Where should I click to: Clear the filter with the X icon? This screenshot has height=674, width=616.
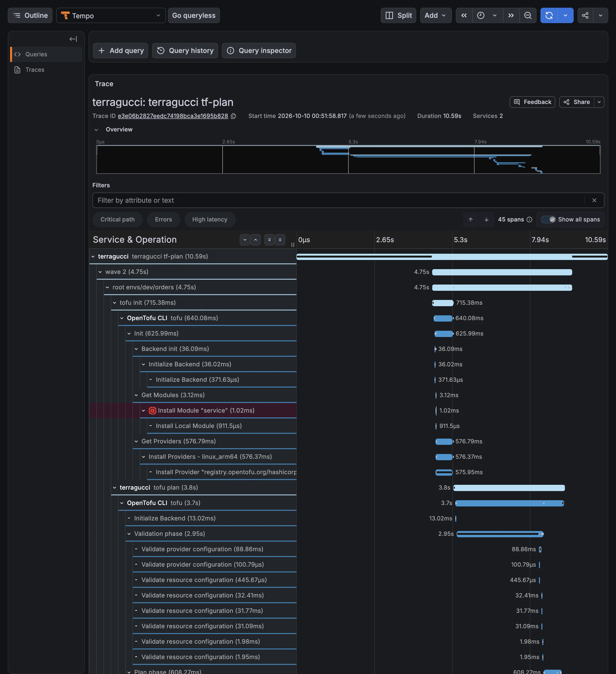[x=594, y=200]
